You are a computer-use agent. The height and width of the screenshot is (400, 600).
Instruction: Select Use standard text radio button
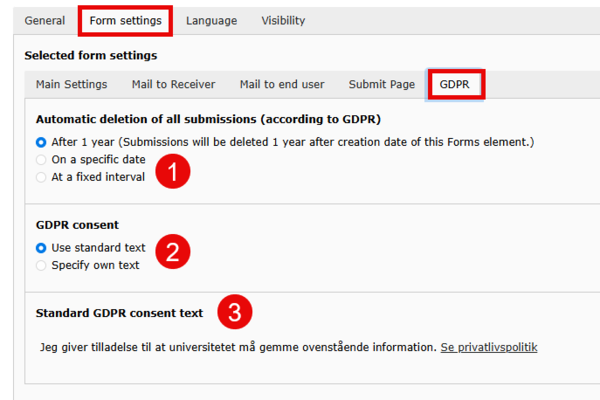pyautogui.click(x=41, y=248)
